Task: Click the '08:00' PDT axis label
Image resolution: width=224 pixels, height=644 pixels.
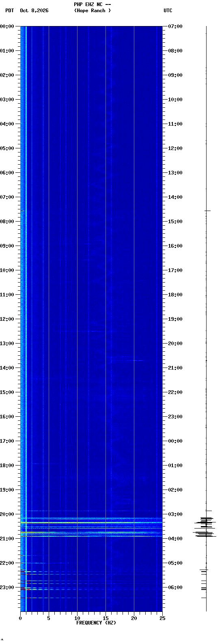Action: pyautogui.click(x=7, y=222)
